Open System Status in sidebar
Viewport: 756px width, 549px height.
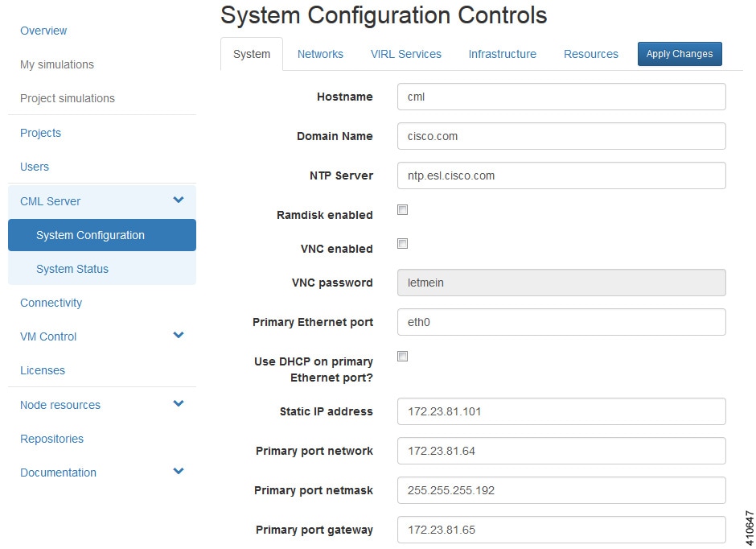coord(72,269)
